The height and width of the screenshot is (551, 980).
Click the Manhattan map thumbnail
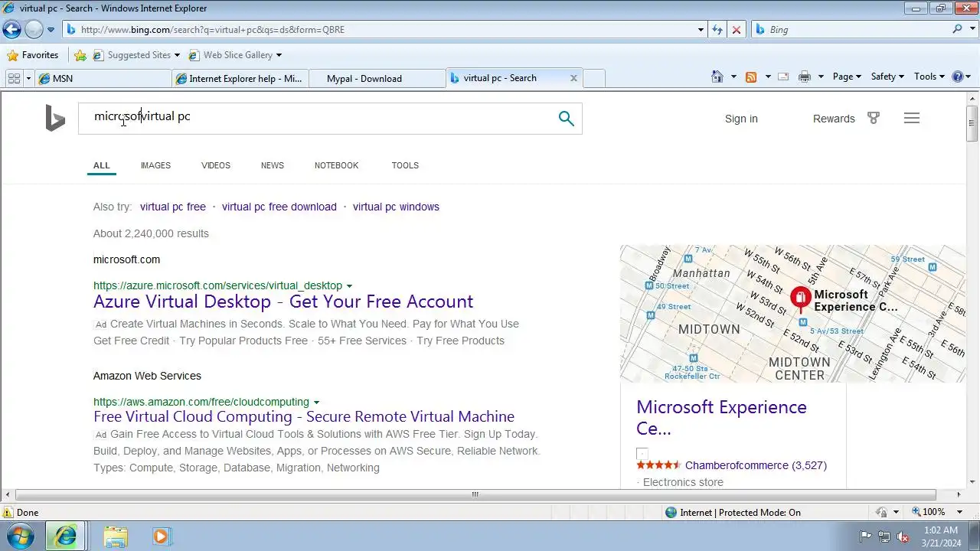tap(792, 314)
